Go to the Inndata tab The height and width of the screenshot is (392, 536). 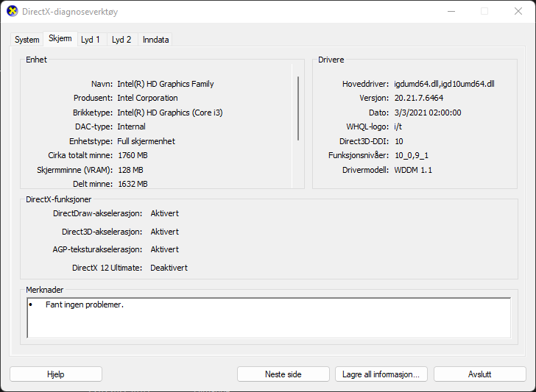coord(155,40)
